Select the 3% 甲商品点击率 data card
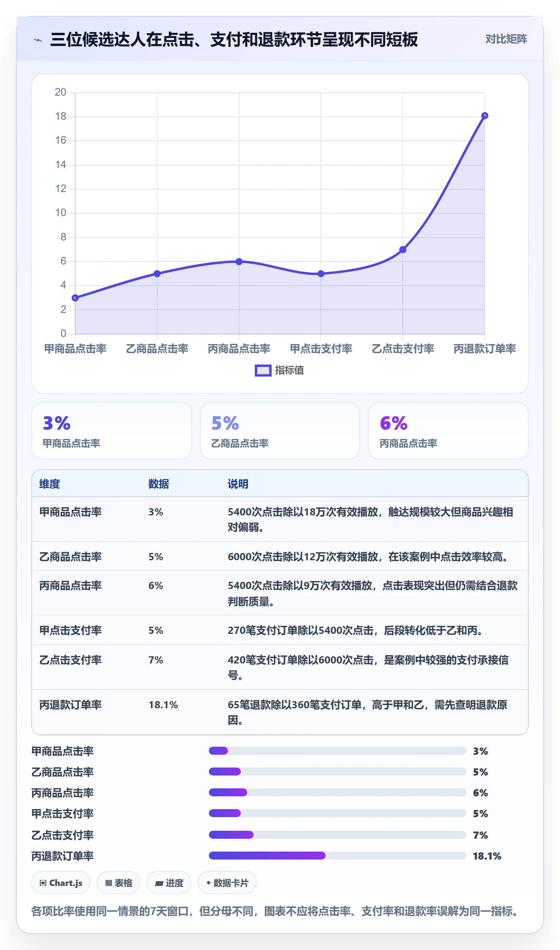The image size is (560, 950). tap(112, 431)
